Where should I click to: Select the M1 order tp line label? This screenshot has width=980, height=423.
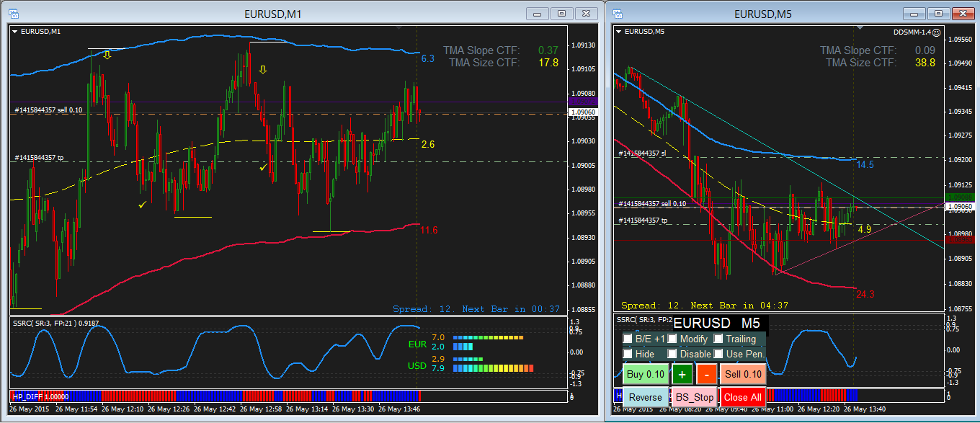pyautogui.click(x=39, y=157)
